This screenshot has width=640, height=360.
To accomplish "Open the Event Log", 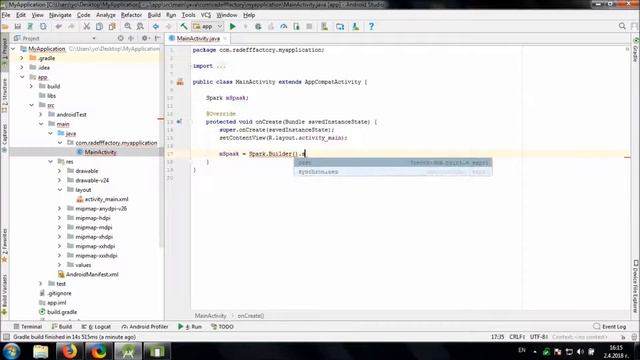I will pyautogui.click(x=609, y=327).
